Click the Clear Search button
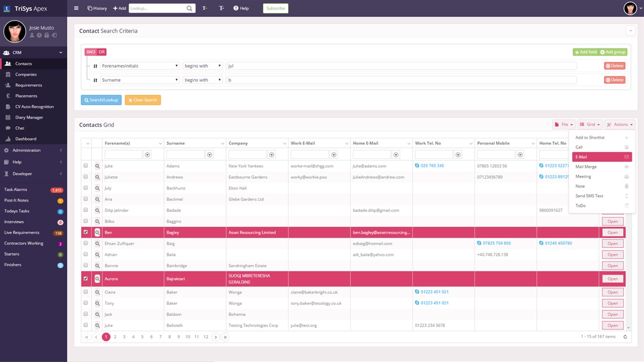This screenshot has width=644, height=362. click(x=143, y=100)
